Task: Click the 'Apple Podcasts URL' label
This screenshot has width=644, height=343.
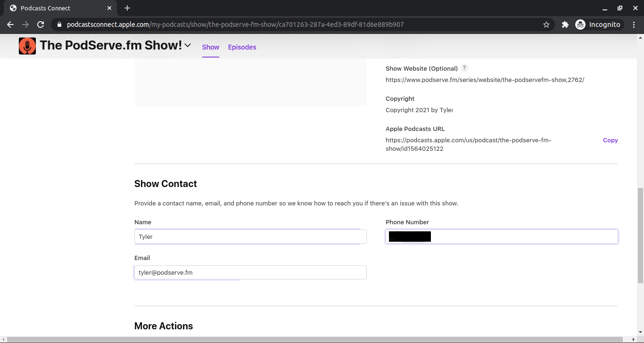Action: coord(415,129)
